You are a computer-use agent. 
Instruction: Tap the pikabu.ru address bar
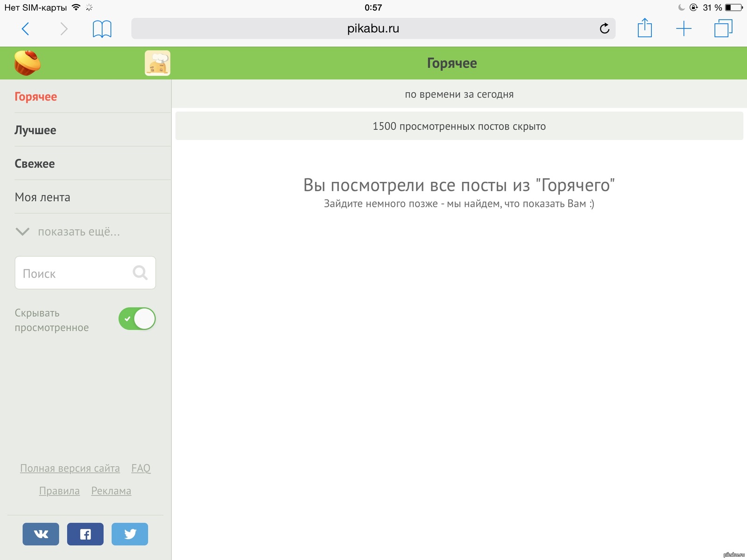(373, 28)
